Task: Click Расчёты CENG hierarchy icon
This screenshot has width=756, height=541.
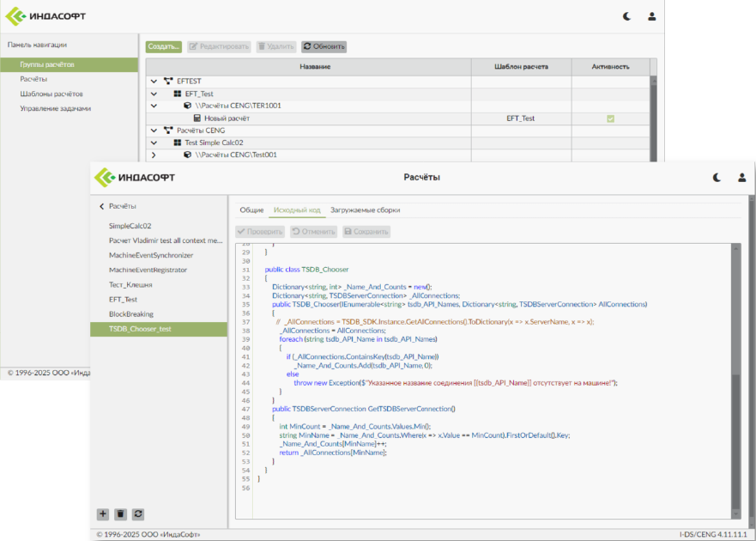Action: click(x=168, y=131)
